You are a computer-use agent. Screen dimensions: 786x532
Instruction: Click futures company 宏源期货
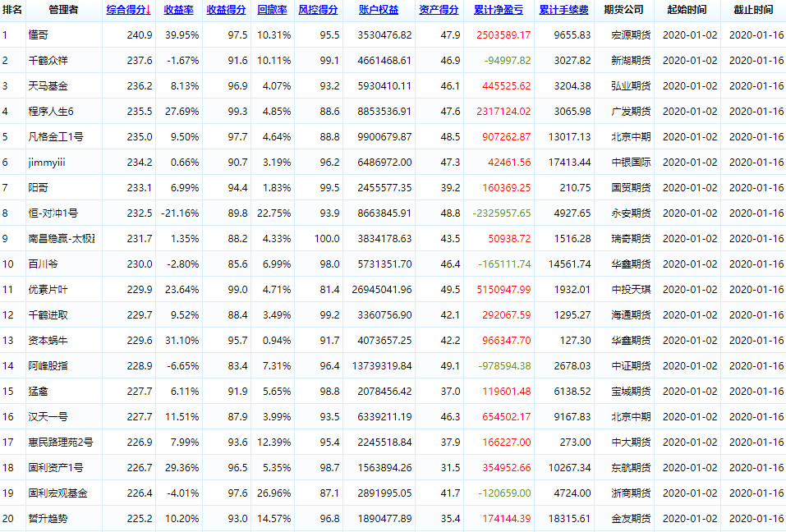click(631, 35)
